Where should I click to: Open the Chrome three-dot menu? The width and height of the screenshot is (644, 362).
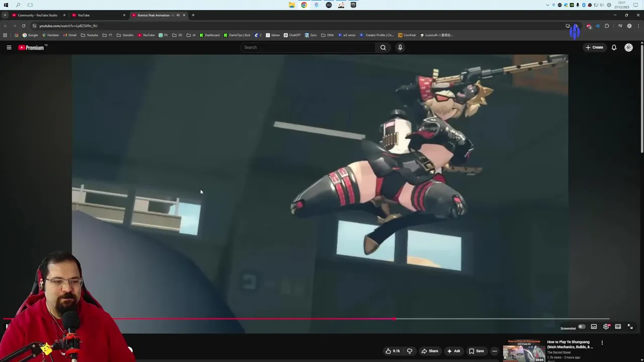point(638,26)
